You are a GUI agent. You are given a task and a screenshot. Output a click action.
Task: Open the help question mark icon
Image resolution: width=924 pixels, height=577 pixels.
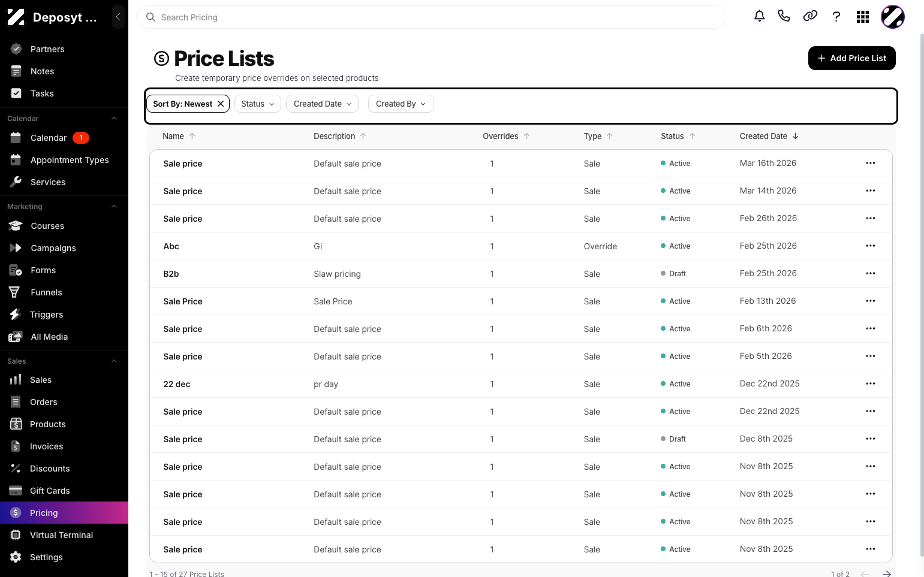tap(836, 17)
